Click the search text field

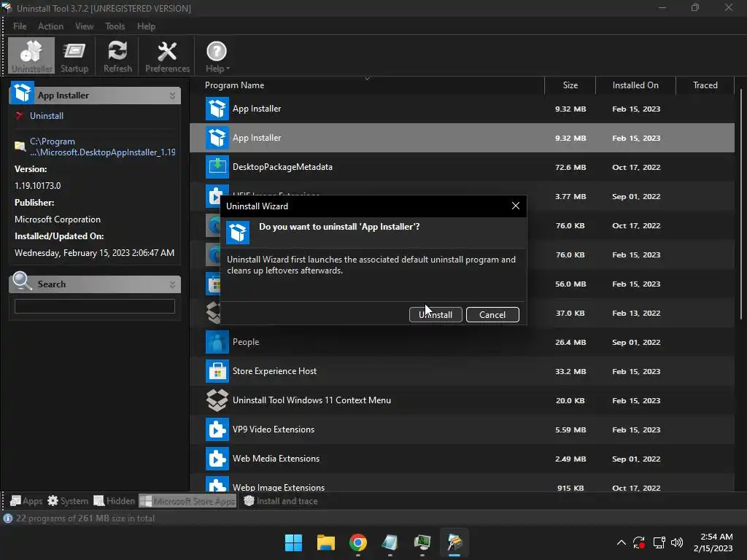pos(94,306)
